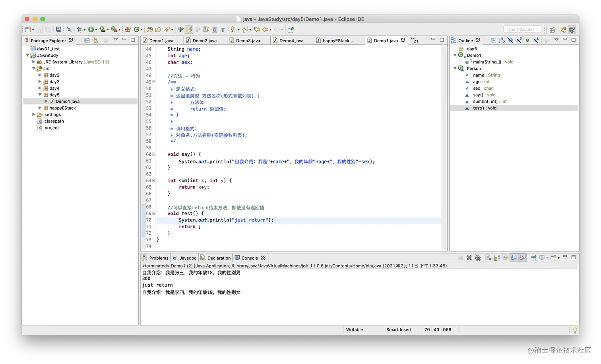Viewport: 601px width, 364px height.
Task: Click the Back navigation arrow
Action: point(265,29)
